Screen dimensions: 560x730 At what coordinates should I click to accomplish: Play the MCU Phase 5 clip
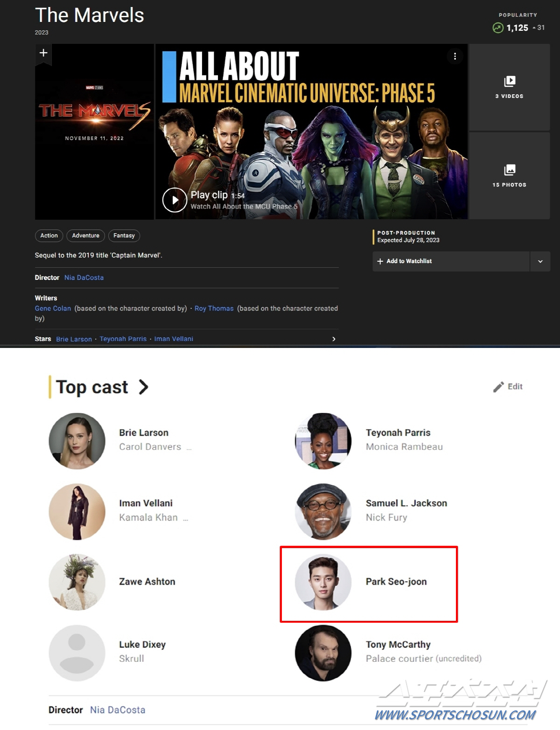175,200
